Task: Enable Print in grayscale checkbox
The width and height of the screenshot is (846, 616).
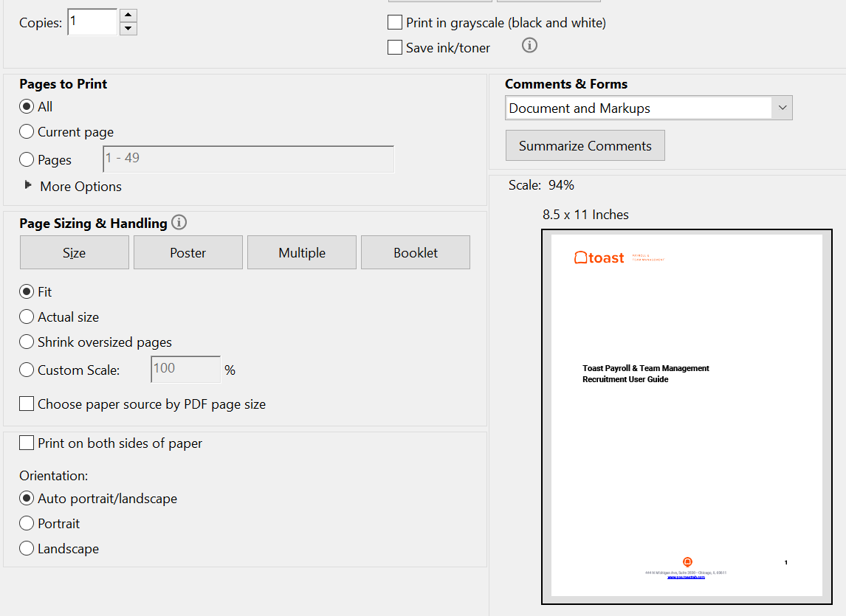Action: [x=395, y=23]
